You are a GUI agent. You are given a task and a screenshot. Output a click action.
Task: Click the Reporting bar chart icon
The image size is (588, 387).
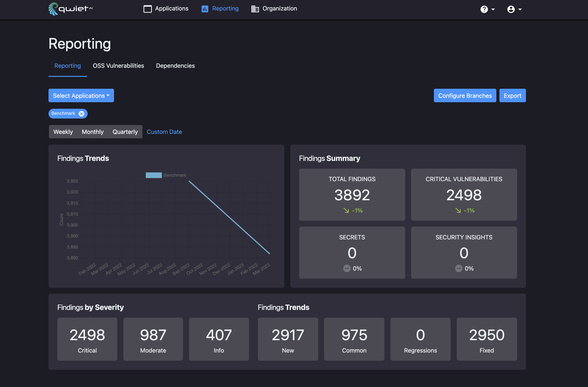point(205,9)
